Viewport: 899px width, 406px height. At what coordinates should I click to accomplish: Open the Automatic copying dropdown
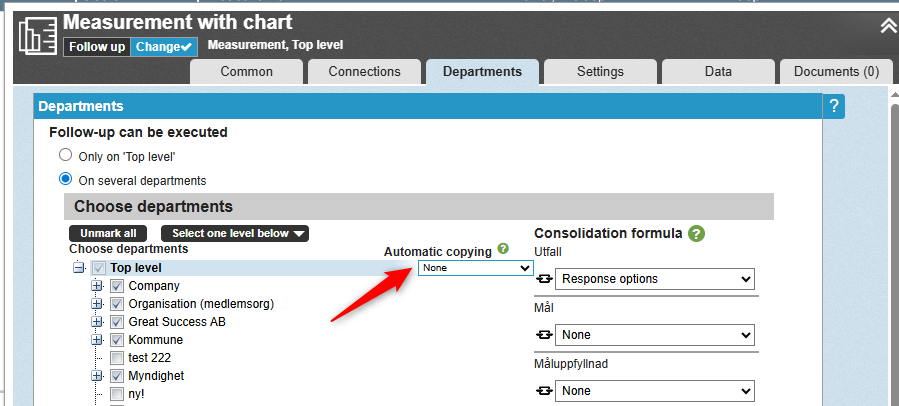476,268
